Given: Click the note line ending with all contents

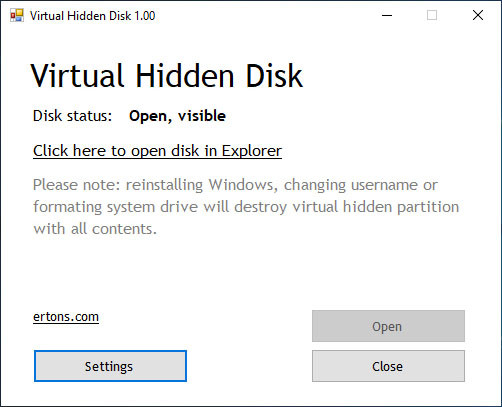Looking at the screenshot, I should 95,229.
